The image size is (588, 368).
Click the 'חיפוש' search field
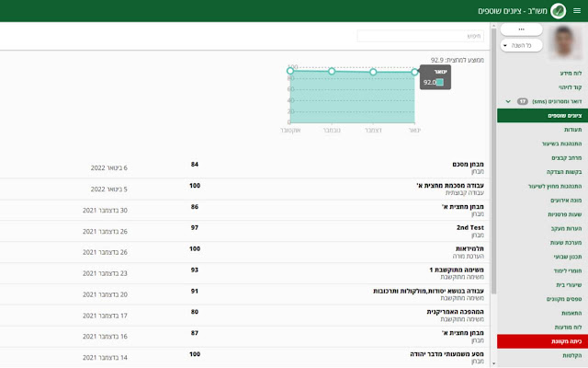421,36
